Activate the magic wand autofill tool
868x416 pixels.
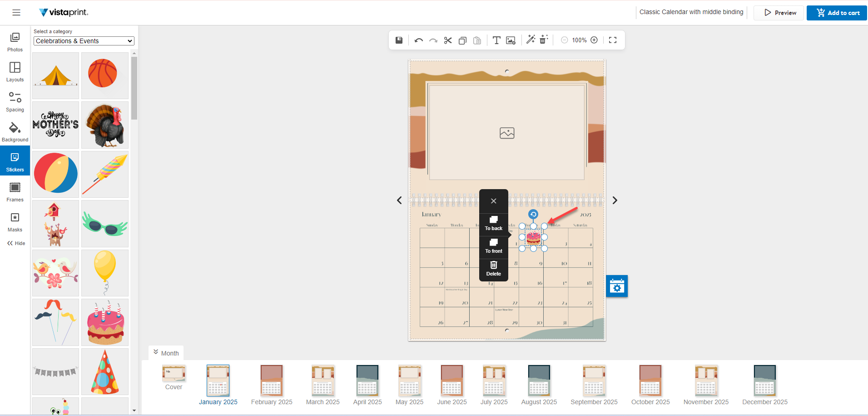[x=531, y=40]
